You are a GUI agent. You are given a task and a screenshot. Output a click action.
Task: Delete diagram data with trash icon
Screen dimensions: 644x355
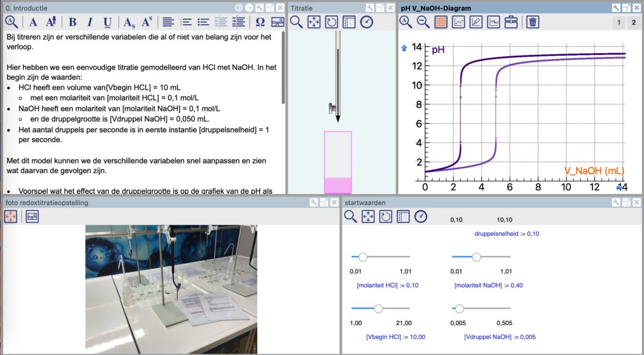[x=532, y=22]
